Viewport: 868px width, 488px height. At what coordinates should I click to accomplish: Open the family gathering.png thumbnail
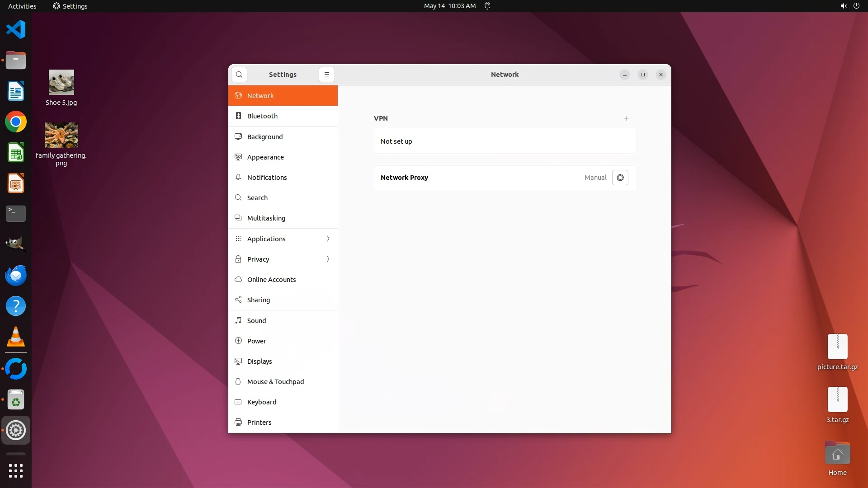click(x=61, y=135)
